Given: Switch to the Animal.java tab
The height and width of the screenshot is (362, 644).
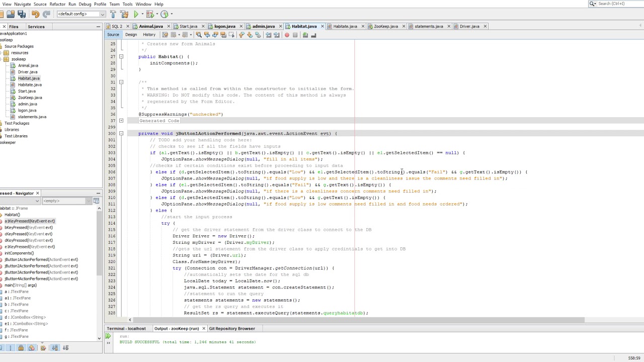Looking at the screenshot, I should [150, 26].
